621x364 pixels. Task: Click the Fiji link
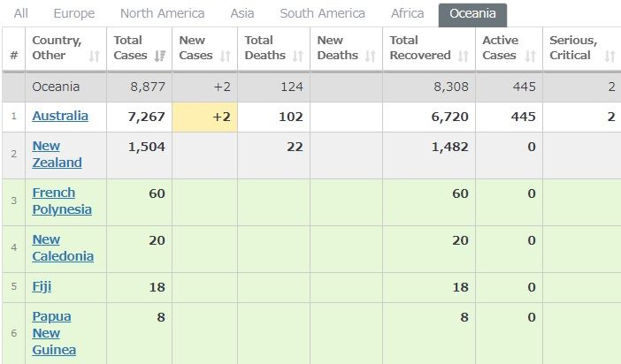point(42,287)
